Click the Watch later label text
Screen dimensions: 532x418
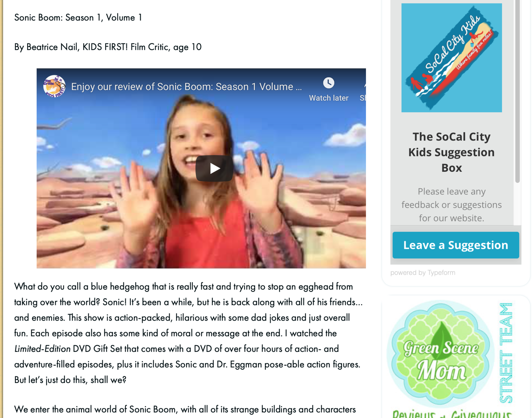pyautogui.click(x=328, y=98)
